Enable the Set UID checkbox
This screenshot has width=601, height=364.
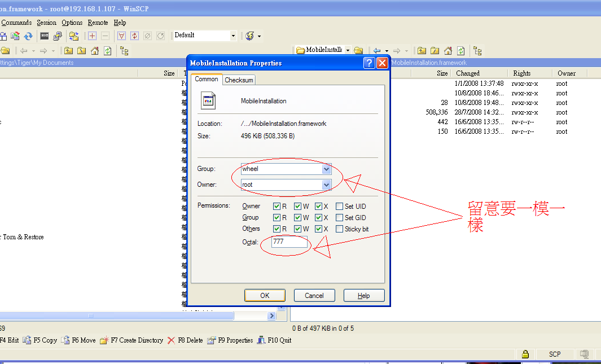click(340, 207)
